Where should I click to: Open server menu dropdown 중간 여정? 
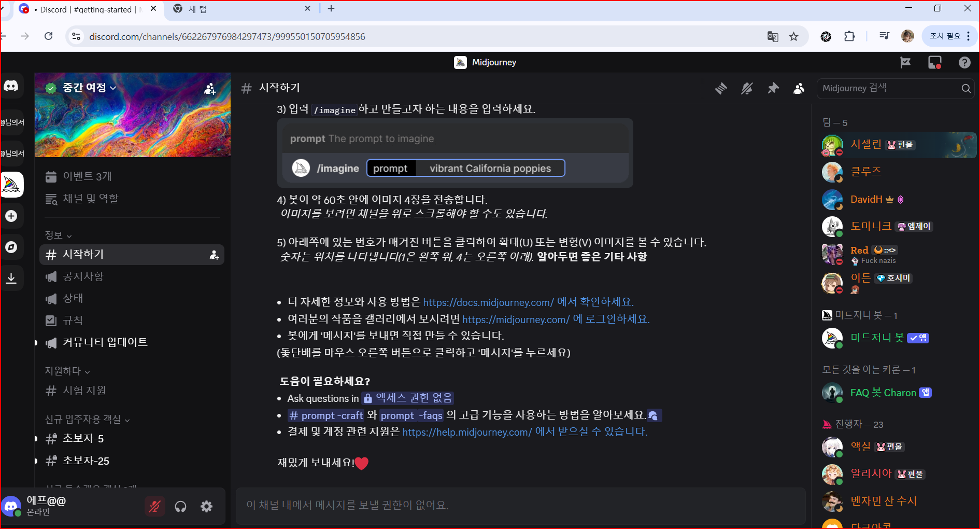(89, 88)
